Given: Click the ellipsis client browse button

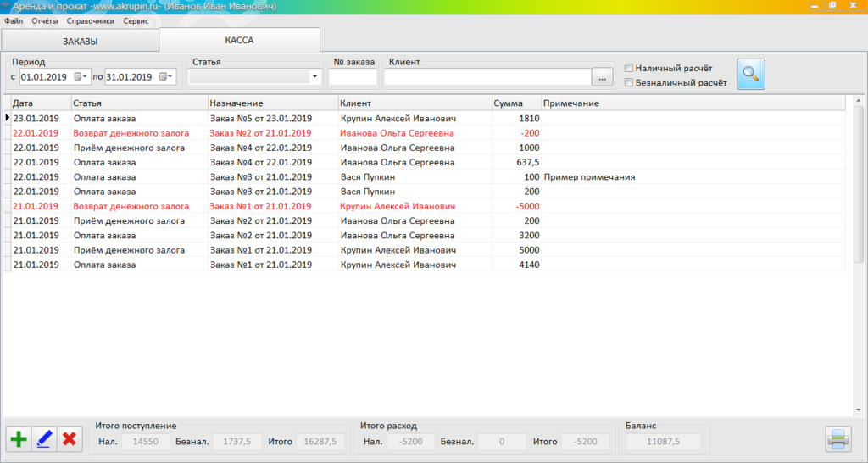Looking at the screenshot, I should [x=602, y=78].
